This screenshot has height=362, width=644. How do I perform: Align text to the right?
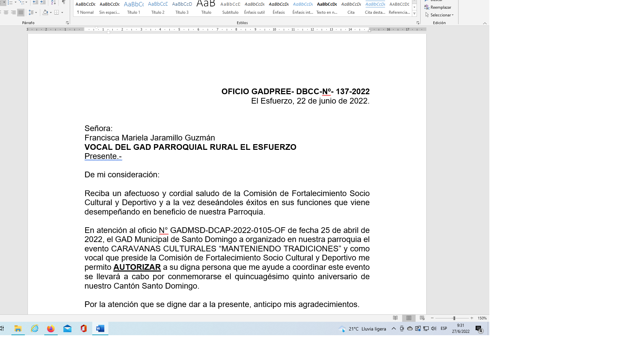13,12
